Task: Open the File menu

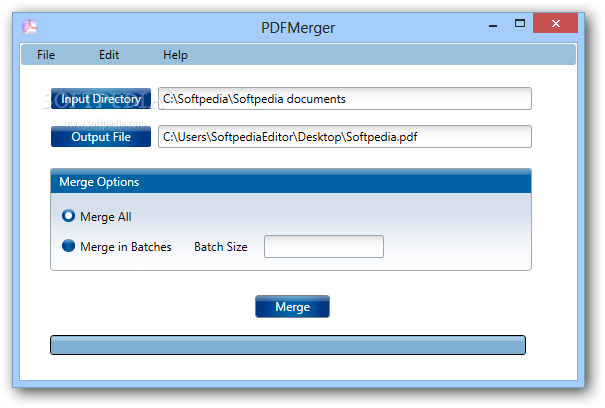Action: click(x=46, y=55)
